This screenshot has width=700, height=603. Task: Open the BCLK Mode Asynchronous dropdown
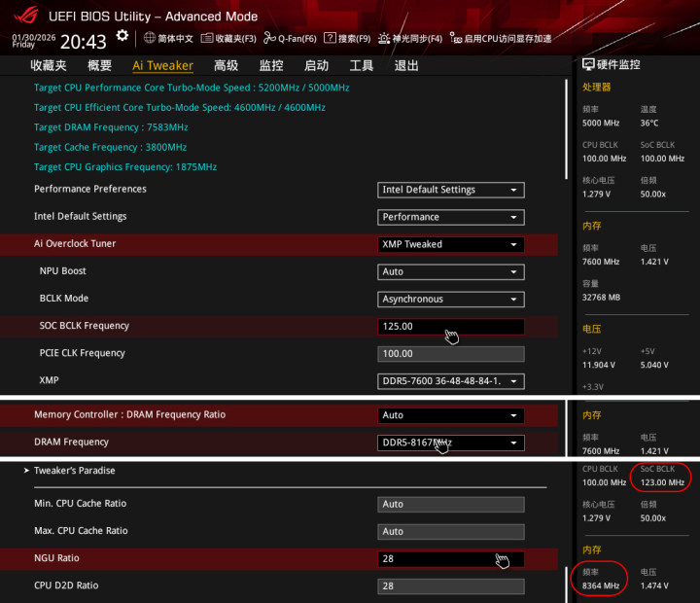pos(451,299)
